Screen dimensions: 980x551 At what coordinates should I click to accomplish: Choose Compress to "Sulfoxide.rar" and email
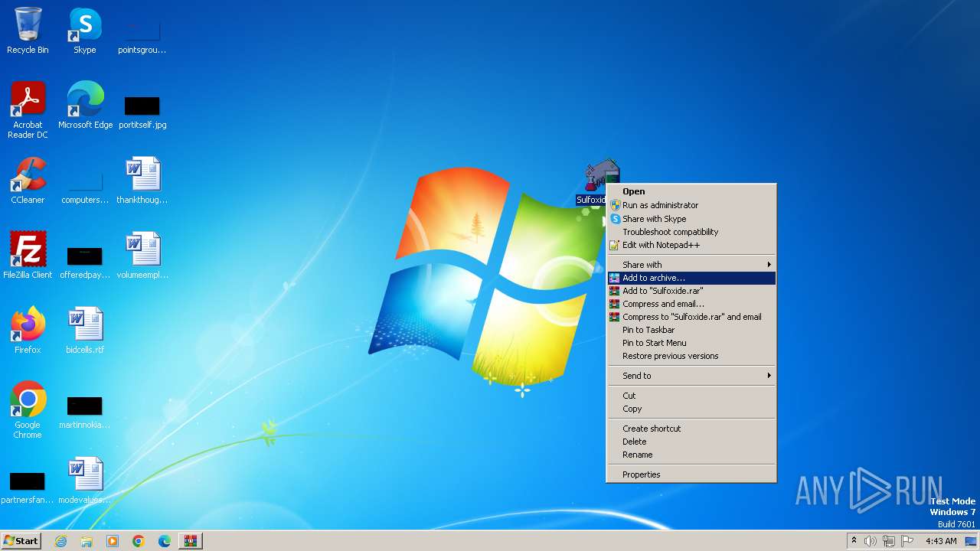pos(691,317)
